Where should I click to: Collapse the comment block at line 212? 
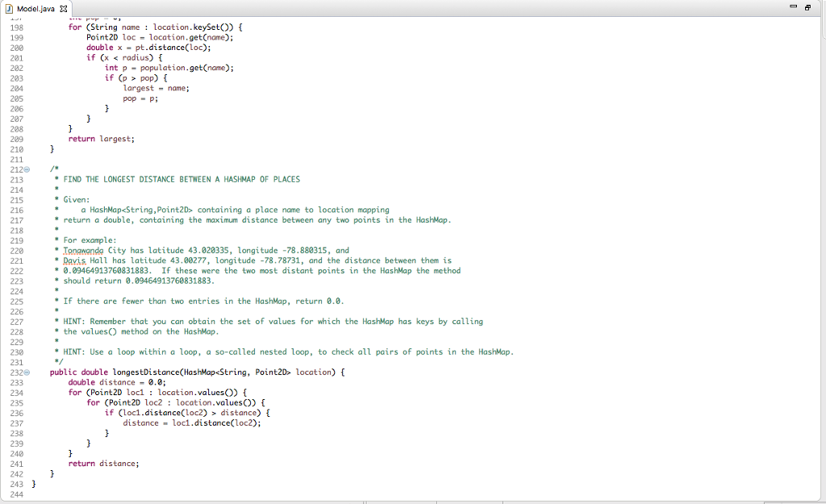(x=27, y=169)
